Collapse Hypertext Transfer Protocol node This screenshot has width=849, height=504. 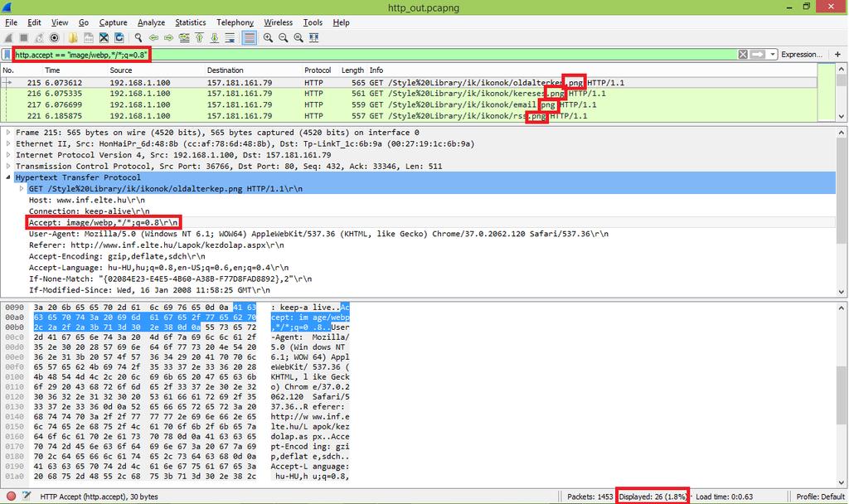[8, 177]
